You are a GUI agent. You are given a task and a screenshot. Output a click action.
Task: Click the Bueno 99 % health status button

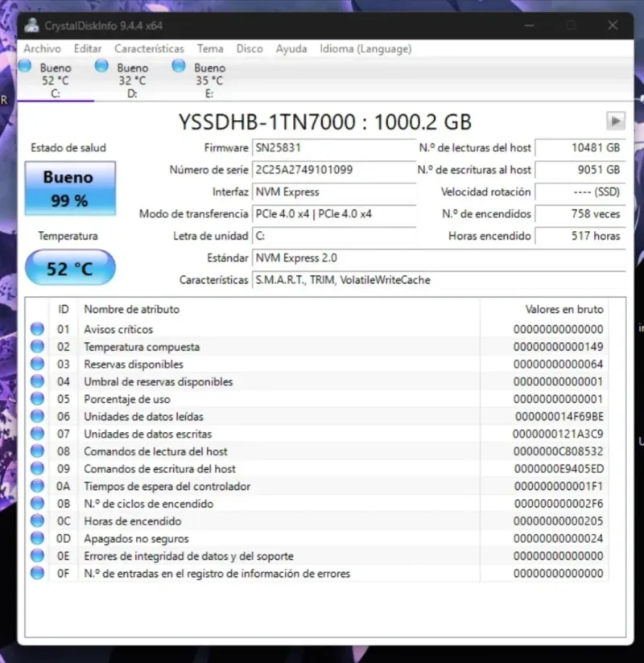pos(70,188)
